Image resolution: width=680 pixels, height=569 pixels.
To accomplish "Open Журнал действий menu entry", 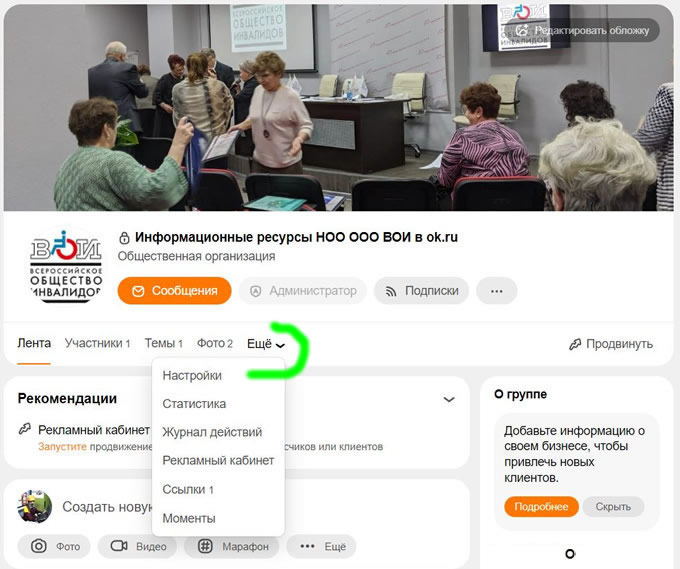I will click(x=212, y=432).
